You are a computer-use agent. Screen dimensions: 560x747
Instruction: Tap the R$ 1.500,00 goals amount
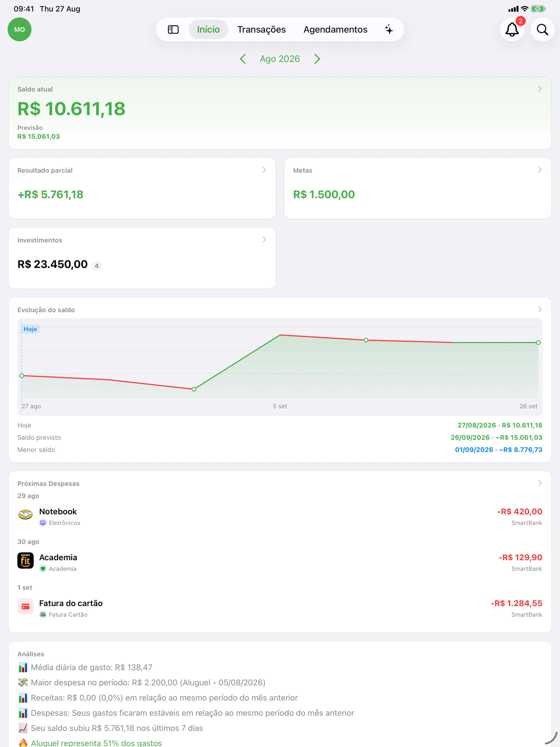coord(324,194)
